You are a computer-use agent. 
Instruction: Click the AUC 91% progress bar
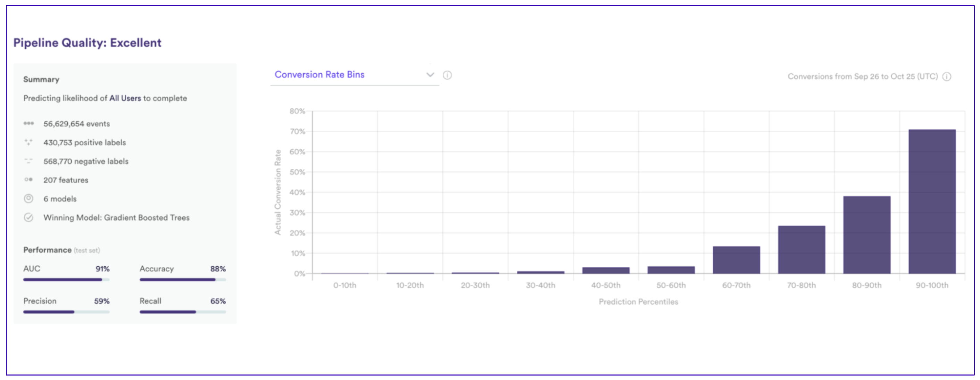pos(66,280)
